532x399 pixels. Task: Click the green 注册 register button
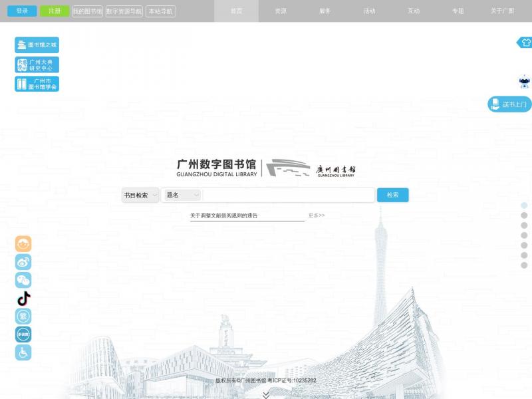(55, 11)
